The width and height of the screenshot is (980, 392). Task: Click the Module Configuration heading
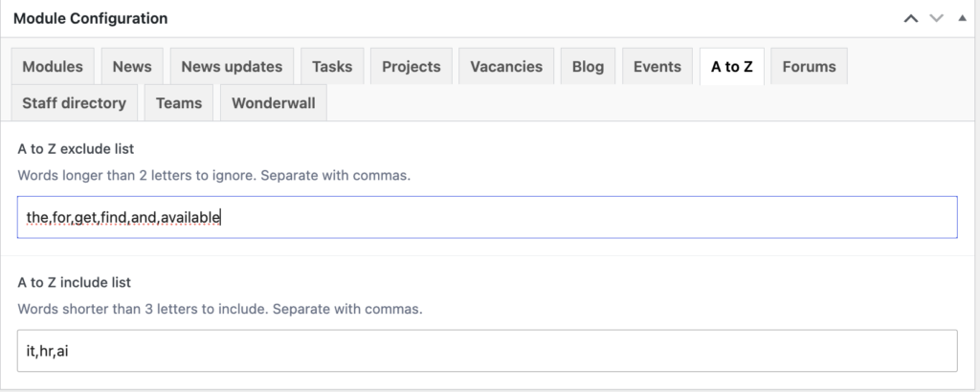[91, 18]
